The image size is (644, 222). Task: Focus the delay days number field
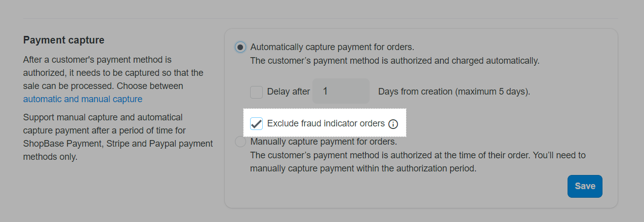[x=341, y=91]
